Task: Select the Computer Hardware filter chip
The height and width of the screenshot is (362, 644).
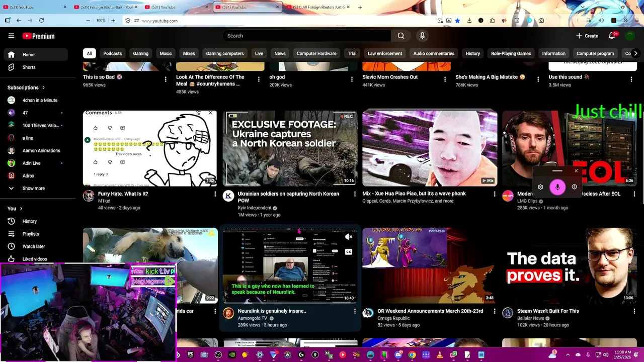Action: tap(316, 53)
